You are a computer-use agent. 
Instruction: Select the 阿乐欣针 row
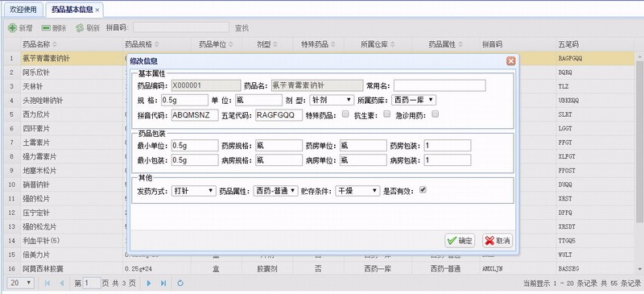tap(319, 72)
